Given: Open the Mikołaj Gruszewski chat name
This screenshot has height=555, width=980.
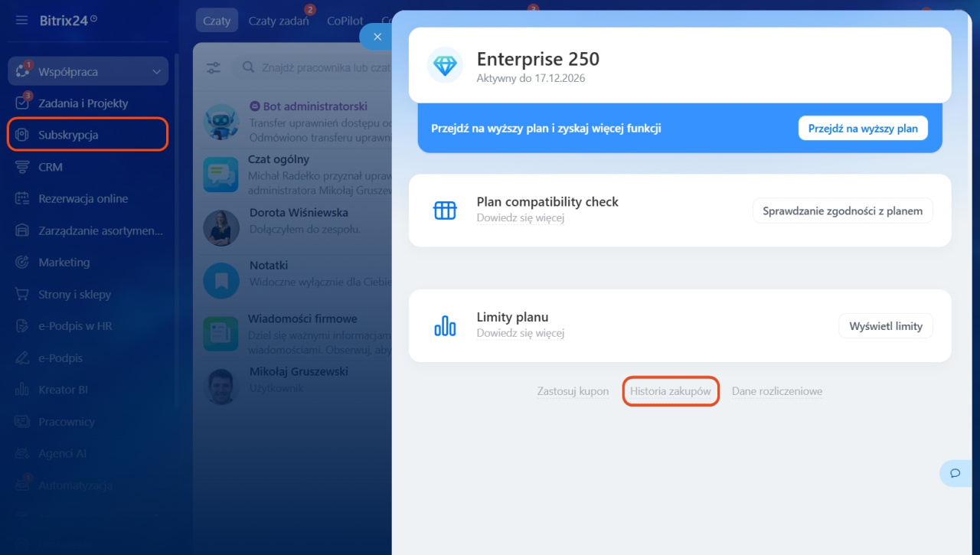Looking at the screenshot, I should pos(299,371).
